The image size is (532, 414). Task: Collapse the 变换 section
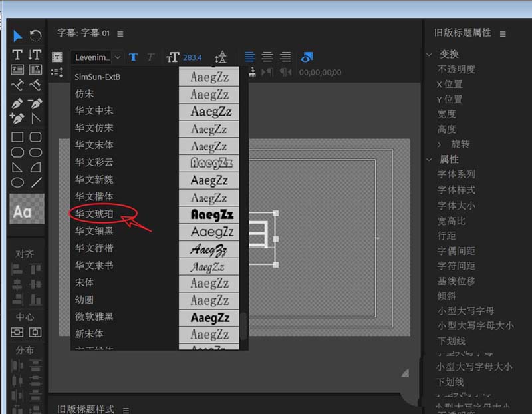pos(429,55)
